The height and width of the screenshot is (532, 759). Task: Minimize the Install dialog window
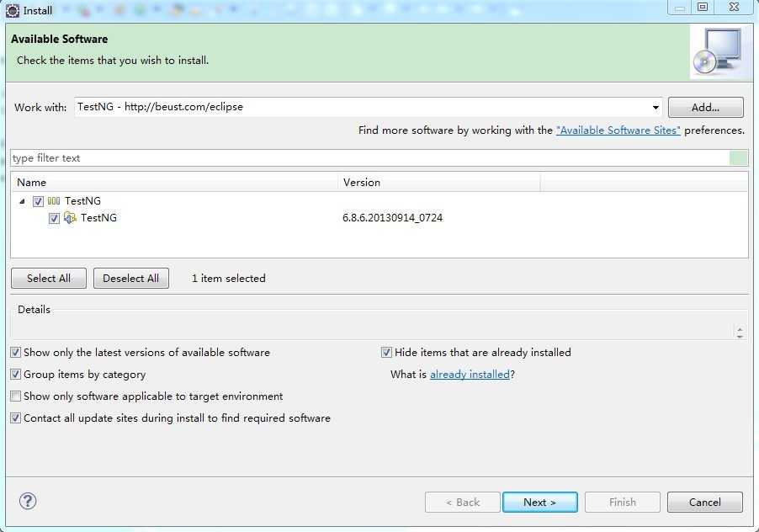click(x=680, y=7)
